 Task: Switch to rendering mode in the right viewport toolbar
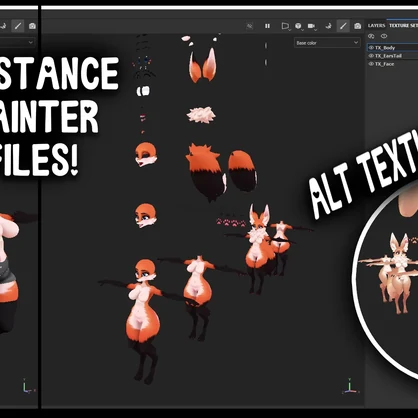(x=329, y=26)
